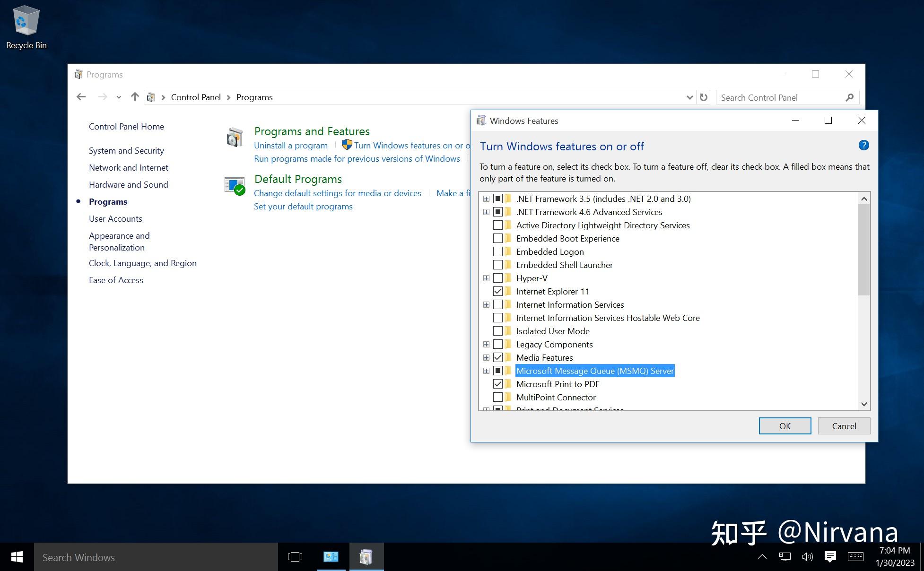Uncheck Microsoft Print to PDF
Viewport: 924px width, 571px height.
point(497,384)
